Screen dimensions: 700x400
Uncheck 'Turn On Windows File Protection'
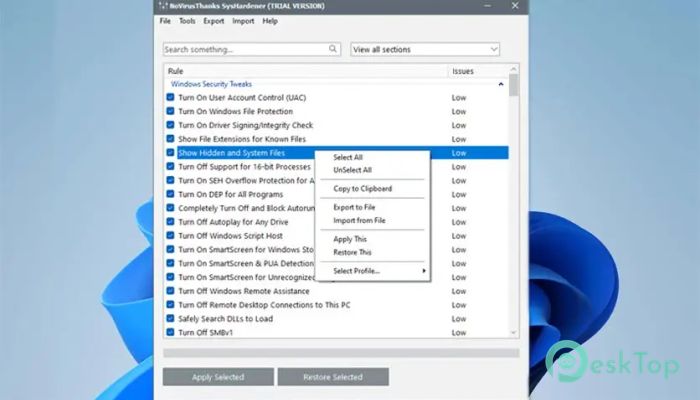tap(170, 111)
